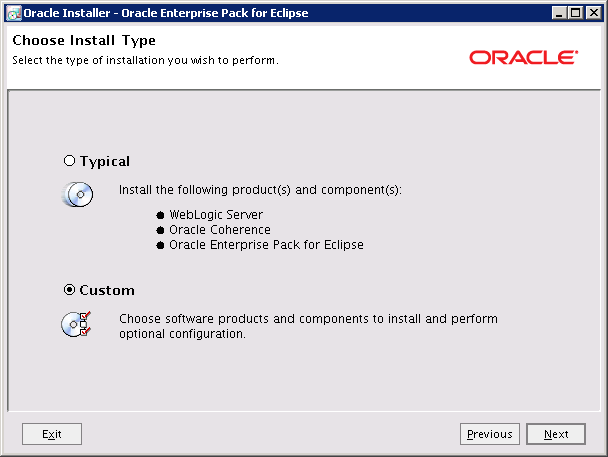Select the Typical install radio button
608x457 pixels.
tap(69, 161)
